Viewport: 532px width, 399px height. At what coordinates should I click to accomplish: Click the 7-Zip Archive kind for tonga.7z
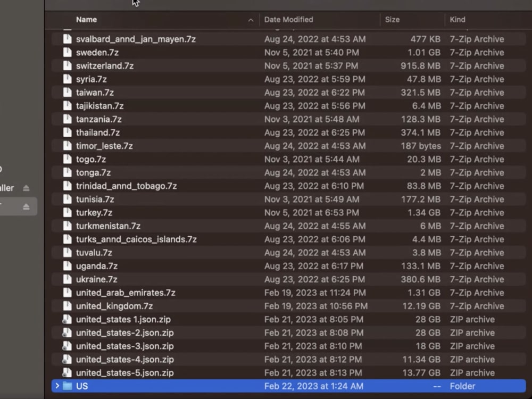477,172
